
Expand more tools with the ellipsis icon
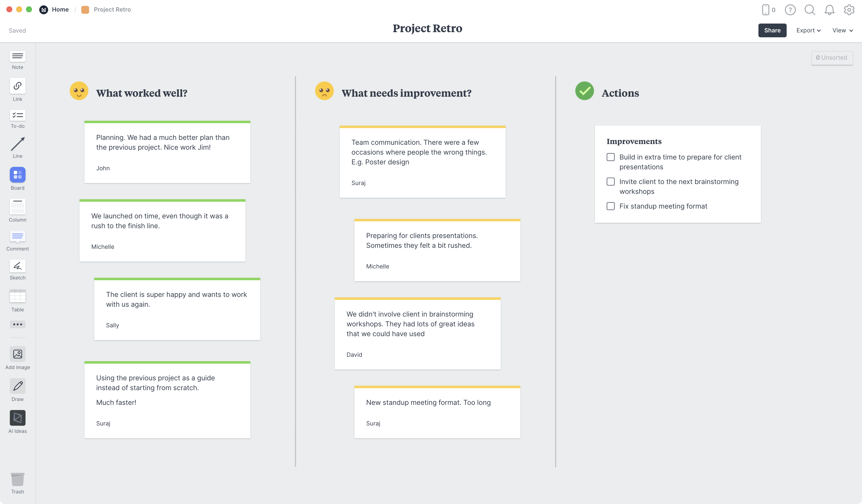tap(17, 324)
